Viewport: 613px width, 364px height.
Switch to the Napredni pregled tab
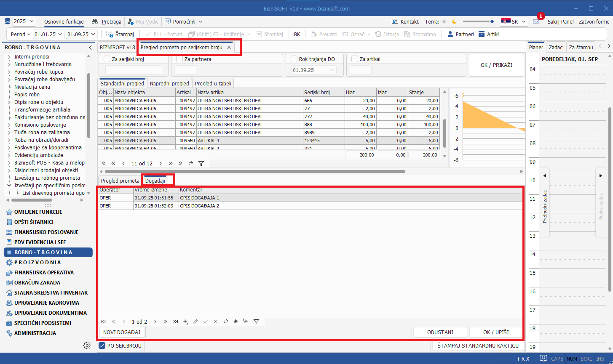click(x=169, y=83)
